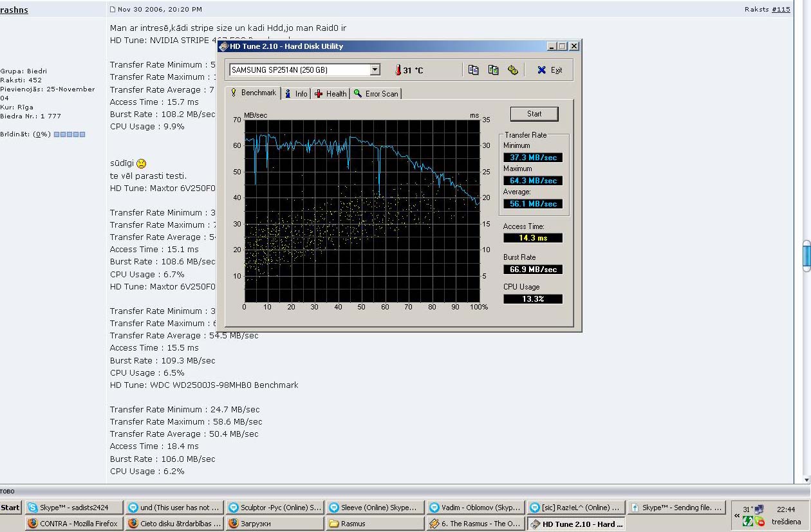Copy screenshot to clipboard icon in HD Tune
Image resolution: width=811 pixels, height=532 pixels.
tap(494, 70)
